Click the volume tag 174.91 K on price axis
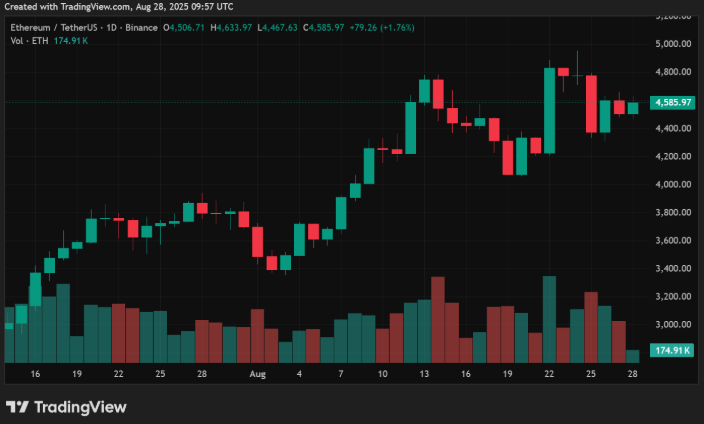The image size is (704, 424). pyautogui.click(x=672, y=350)
